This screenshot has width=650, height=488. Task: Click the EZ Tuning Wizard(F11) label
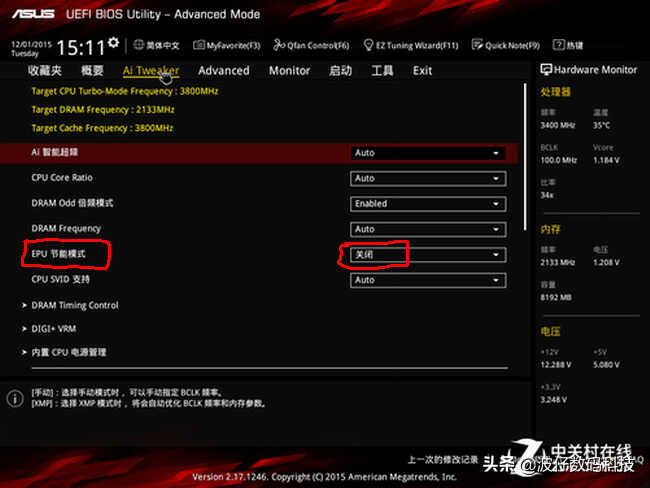(x=417, y=46)
